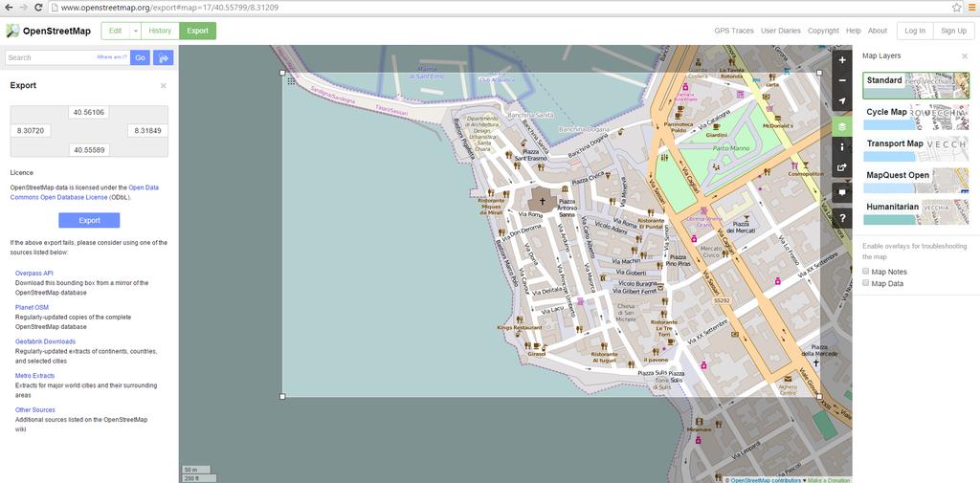Enable the Map Notes overlay checkbox

coord(865,272)
